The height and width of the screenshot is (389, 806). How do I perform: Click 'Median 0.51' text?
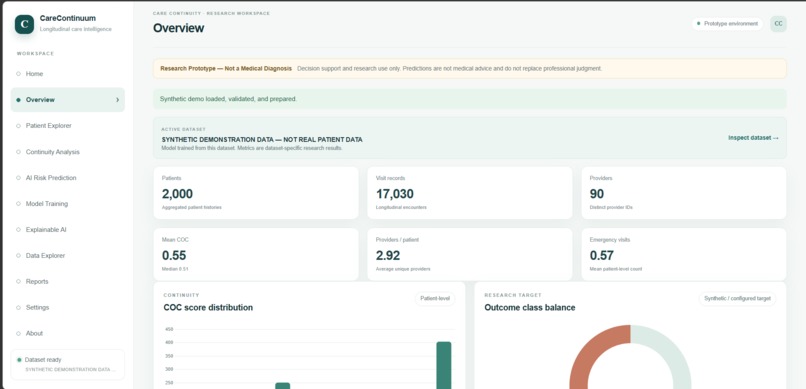(175, 269)
